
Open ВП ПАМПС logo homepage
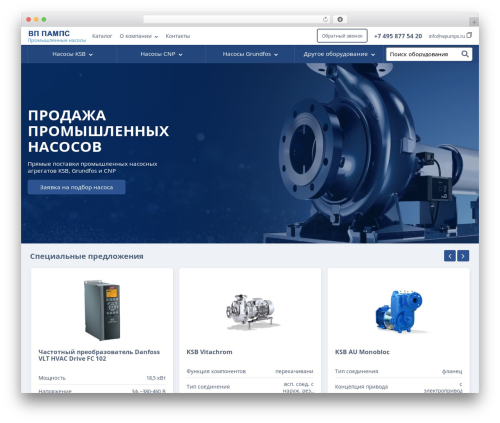coord(57,36)
